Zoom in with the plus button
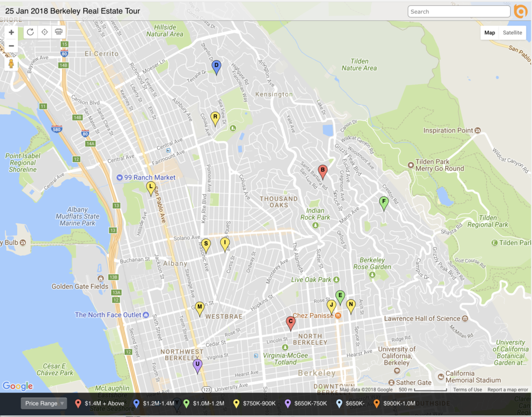 click(x=11, y=32)
